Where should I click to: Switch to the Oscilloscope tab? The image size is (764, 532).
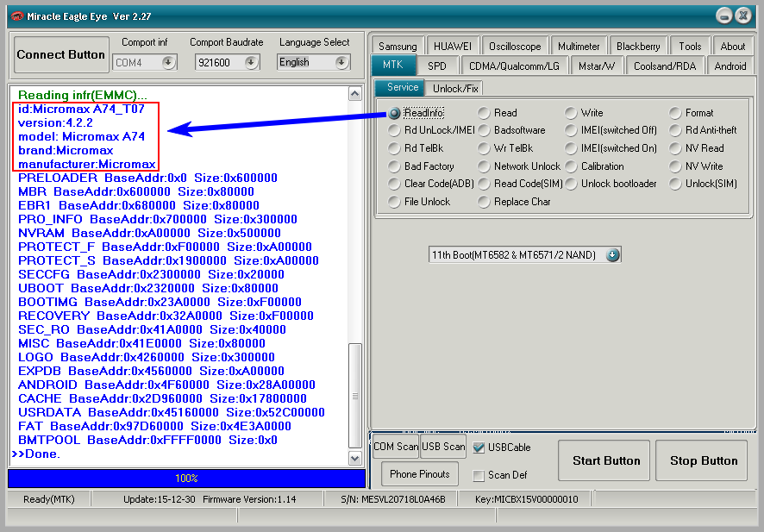click(515, 47)
